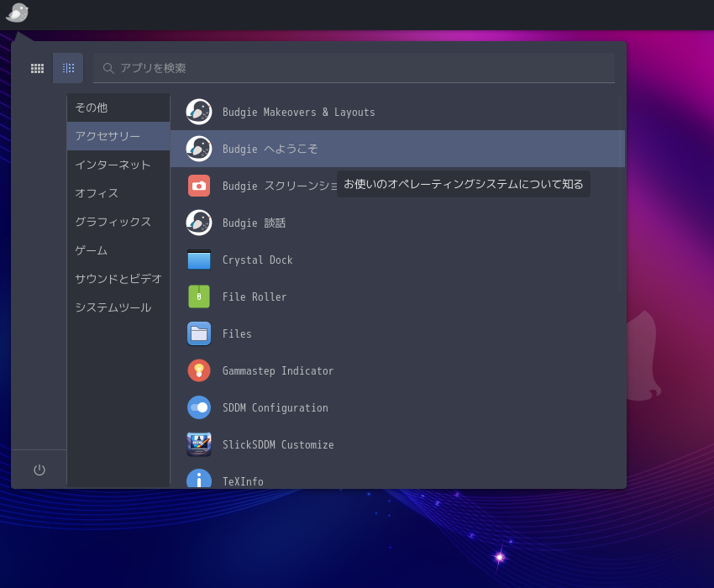The image size is (714, 588).
Task: Select the オフィス category
Action: pos(118,193)
